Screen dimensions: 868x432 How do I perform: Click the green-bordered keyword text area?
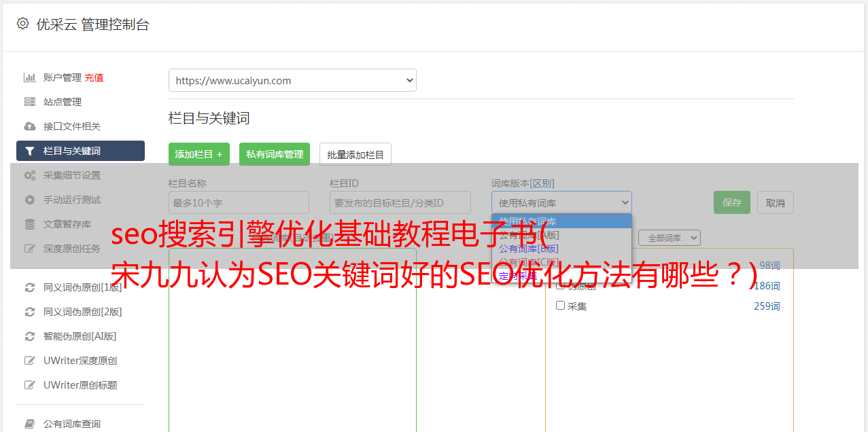[292, 340]
